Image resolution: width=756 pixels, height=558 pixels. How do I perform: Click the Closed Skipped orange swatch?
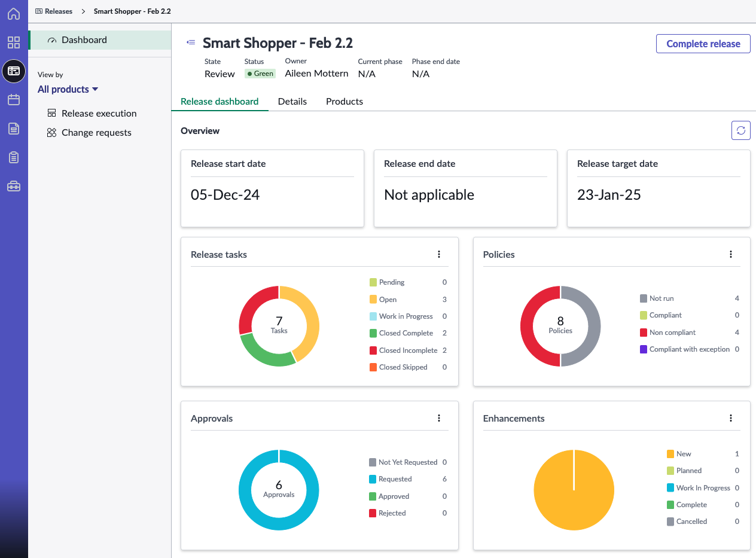(373, 367)
